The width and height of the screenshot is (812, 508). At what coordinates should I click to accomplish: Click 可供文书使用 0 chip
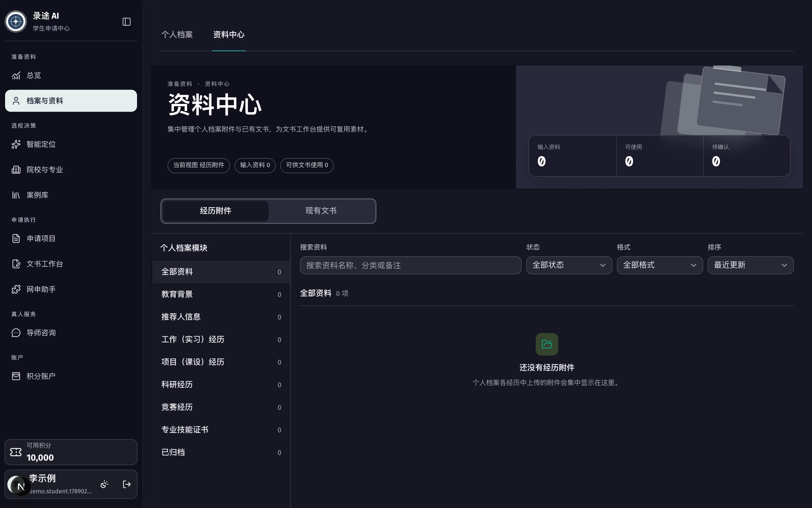(x=307, y=165)
